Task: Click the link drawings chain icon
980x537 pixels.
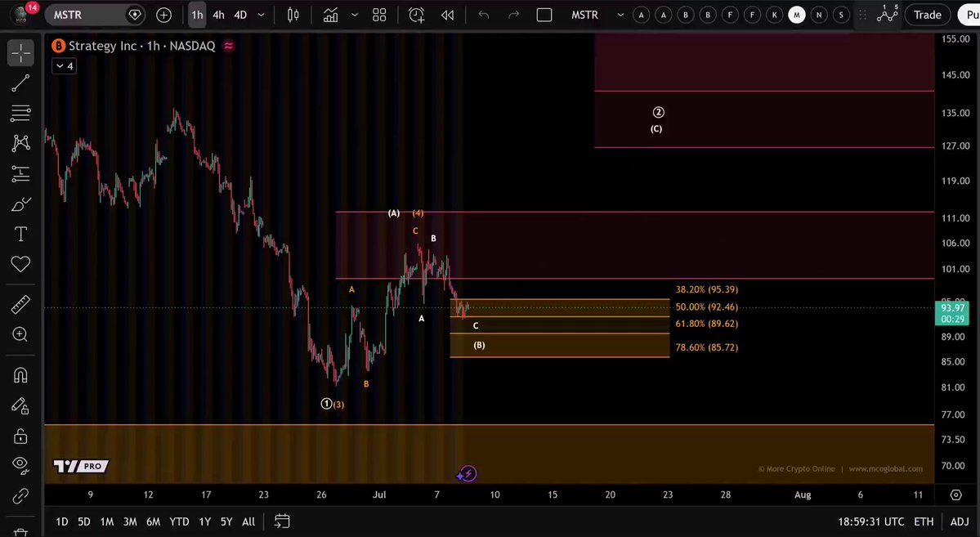Action: [20, 496]
